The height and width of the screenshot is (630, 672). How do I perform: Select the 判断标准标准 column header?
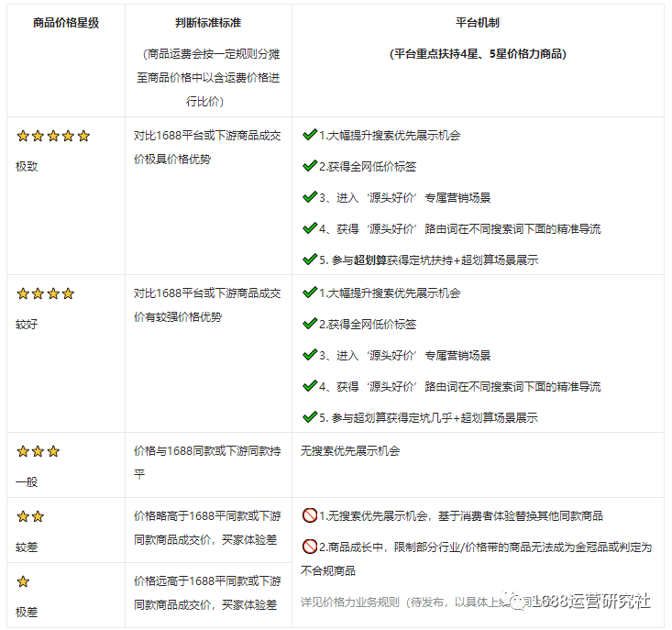pyautogui.click(x=207, y=22)
